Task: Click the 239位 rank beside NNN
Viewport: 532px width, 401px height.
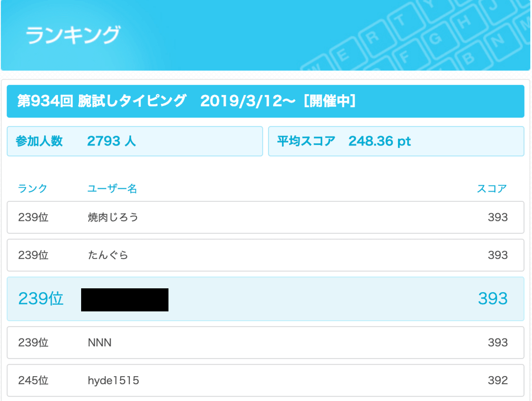Action: (33, 342)
